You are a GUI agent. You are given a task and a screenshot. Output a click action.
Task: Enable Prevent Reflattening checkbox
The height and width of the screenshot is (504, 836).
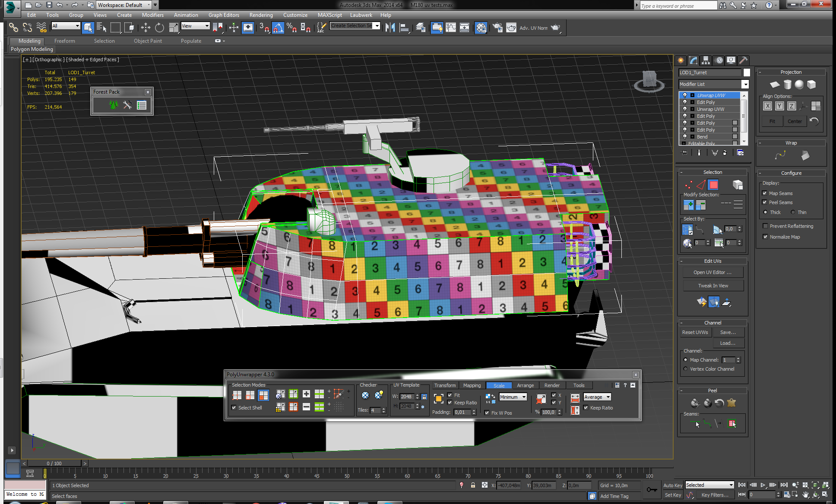(765, 226)
